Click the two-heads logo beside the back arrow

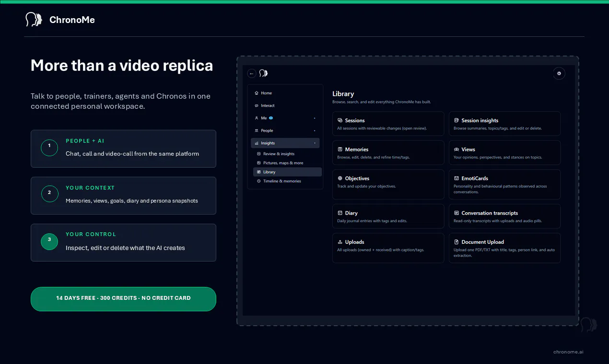[x=263, y=73]
